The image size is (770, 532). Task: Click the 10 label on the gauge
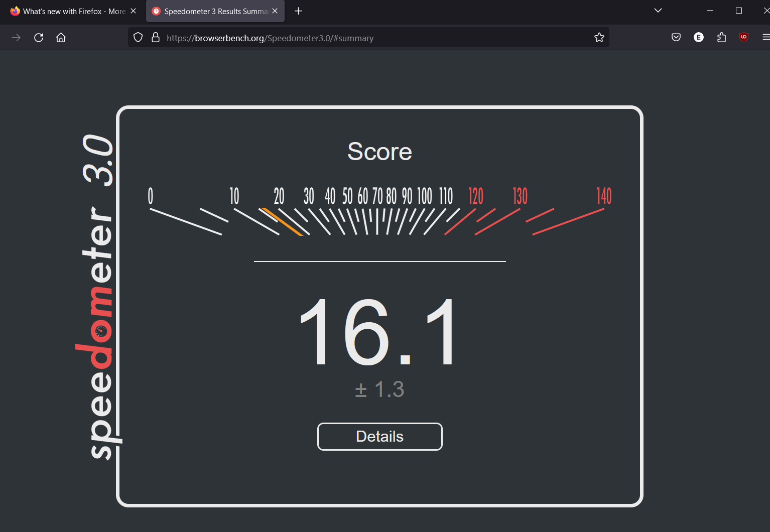pyautogui.click(x=234, y=196)
